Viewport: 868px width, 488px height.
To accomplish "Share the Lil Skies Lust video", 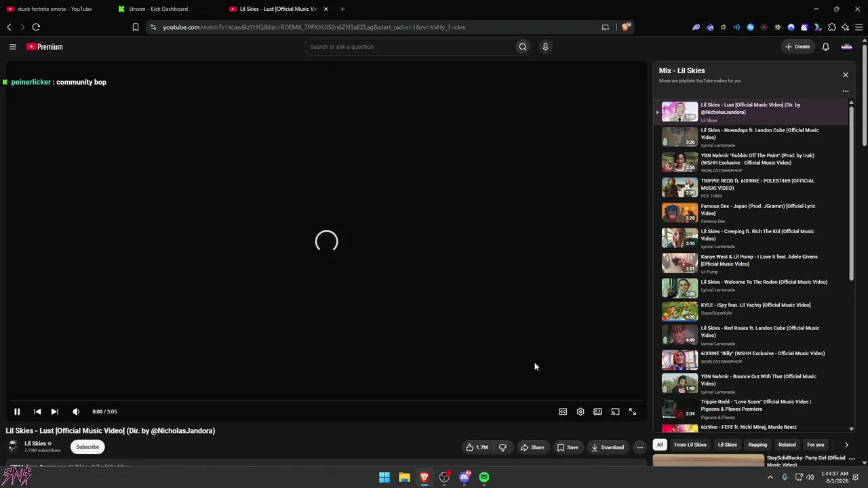I will [532, 447].
